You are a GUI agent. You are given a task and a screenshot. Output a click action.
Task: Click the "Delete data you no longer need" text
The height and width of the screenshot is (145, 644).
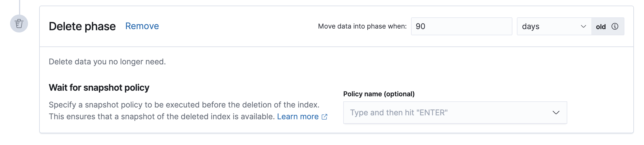point(107,62)
